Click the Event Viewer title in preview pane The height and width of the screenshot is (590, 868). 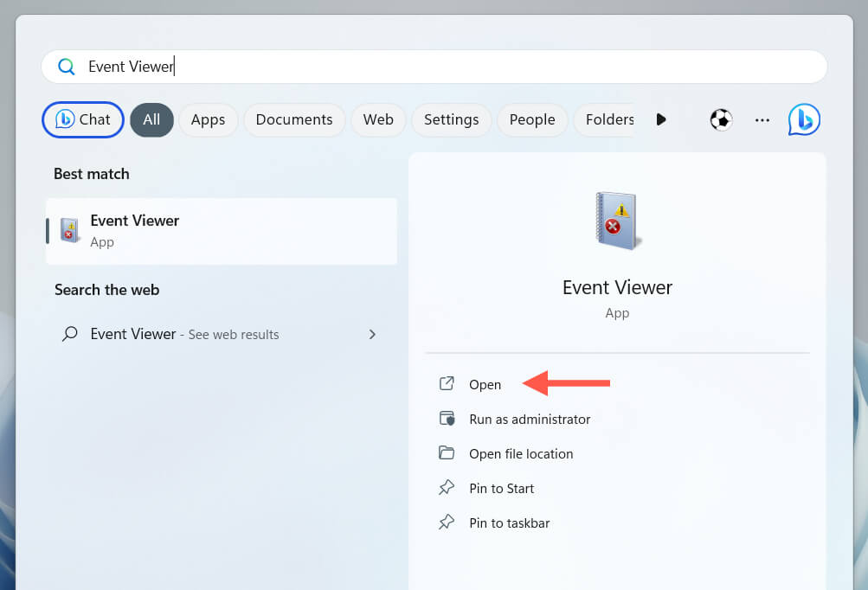(x=617, y=288)
